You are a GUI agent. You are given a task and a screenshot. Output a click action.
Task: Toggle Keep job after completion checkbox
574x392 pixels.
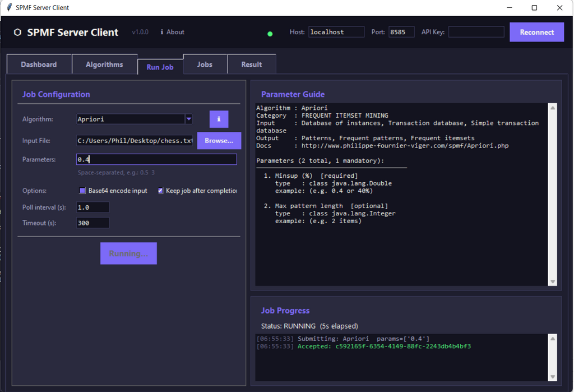[x=161, y=191]
